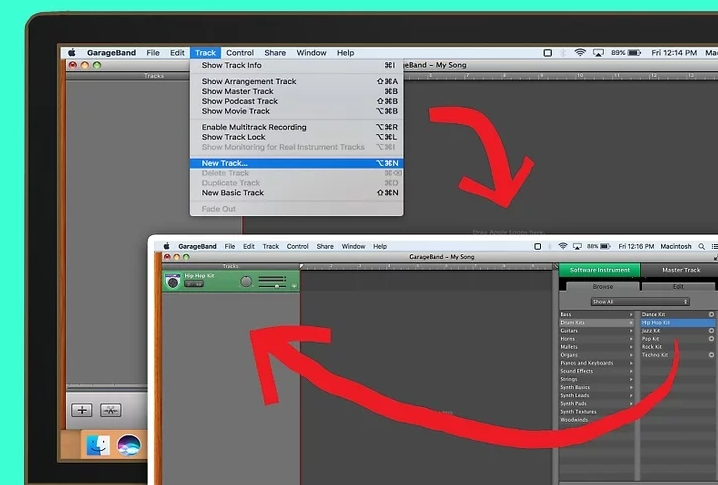This screenshot has height=485, width=718.
Task: Enable Multitrack Recording from Track menu
Action: pyautogui.click(x=297, y=127)
